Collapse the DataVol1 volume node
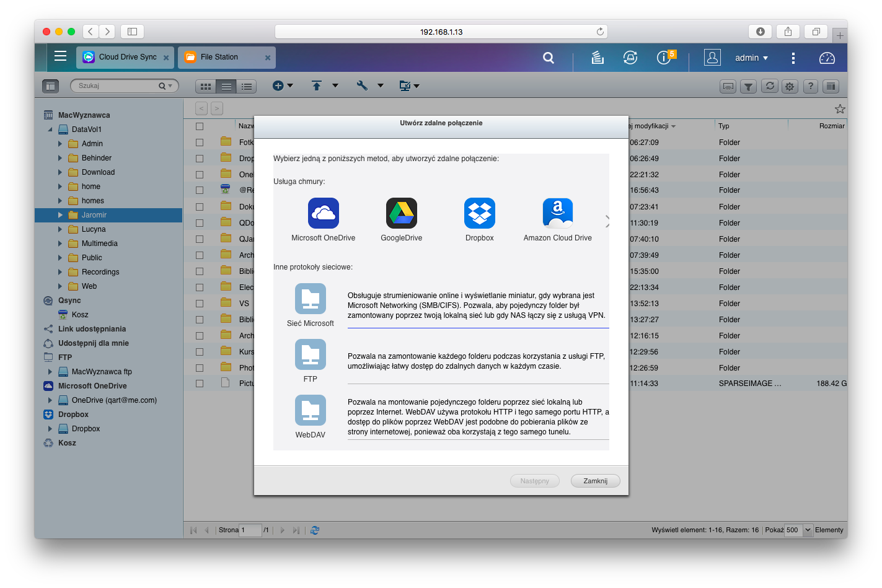This screenshot has height=588, width=882. point(50,129)
